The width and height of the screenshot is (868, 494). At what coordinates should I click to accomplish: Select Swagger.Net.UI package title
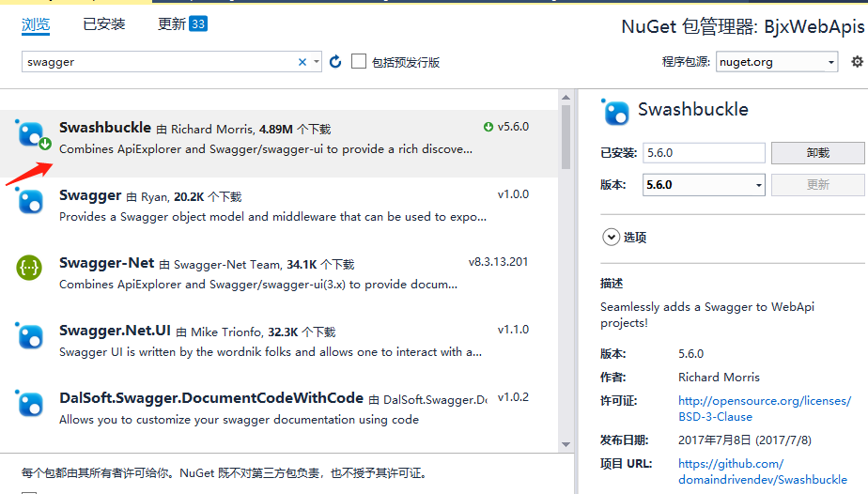(x=116, y=331)
